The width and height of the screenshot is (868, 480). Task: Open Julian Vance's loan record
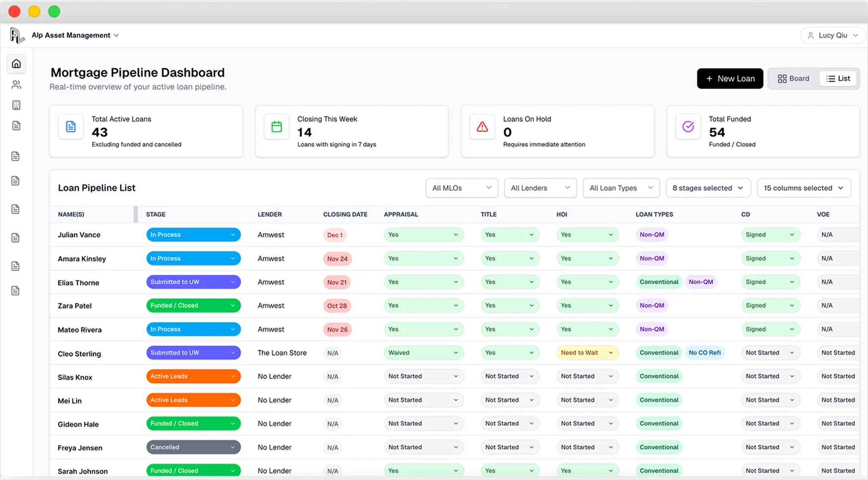[79, 234]
